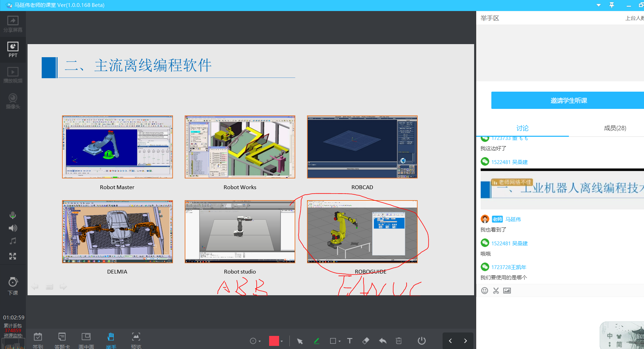
Task: Open the 预览 preview tool
Action: pyautogui.click(x=136, y=340)
